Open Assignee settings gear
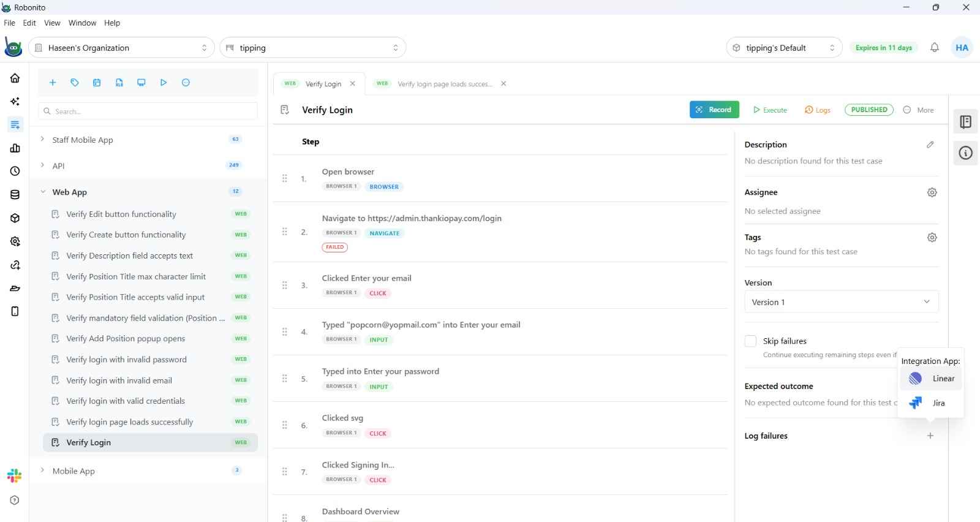 point(932,192)
